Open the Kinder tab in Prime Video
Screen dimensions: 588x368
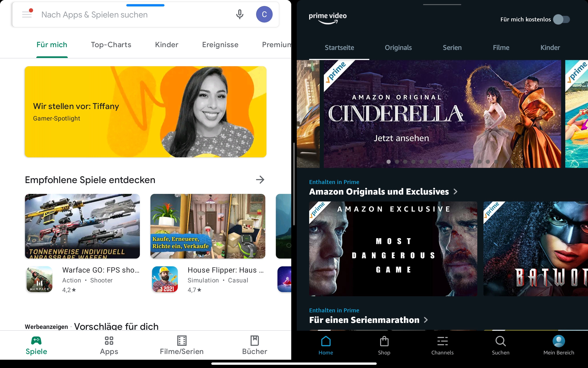tap(550, 47)
